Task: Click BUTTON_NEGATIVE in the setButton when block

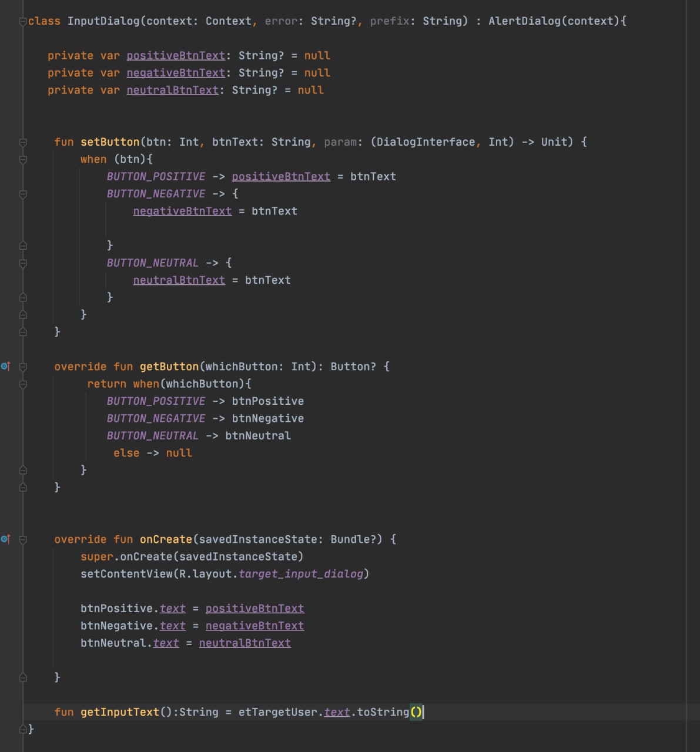Action: tap(156, 194)
